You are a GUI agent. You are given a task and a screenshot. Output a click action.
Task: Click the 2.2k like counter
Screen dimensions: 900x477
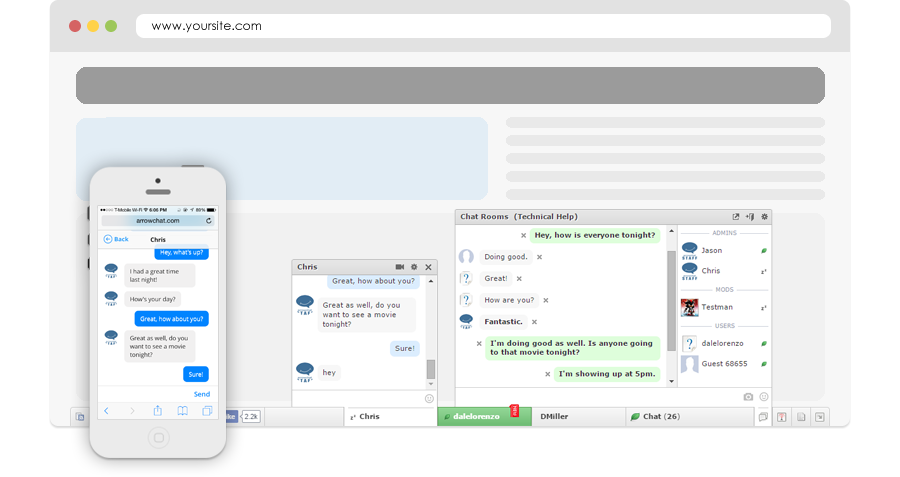click(x=251, y=417)
